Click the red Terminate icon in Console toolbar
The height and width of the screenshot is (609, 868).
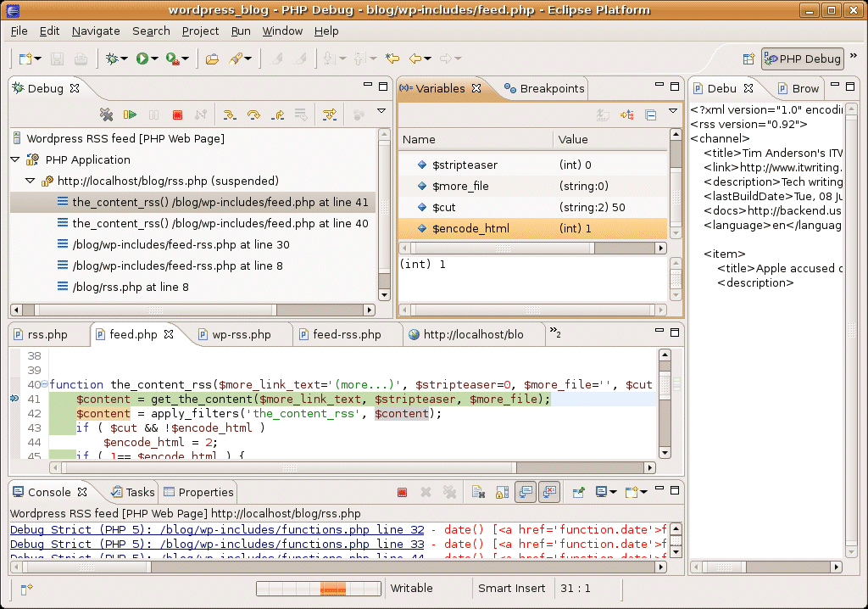(403, 492)
